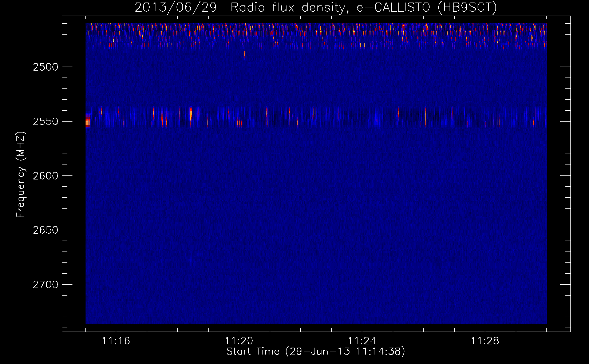The height and width of the screenshot is (364, 589).
Task: Click the plot title 'Radio flux density, e-CALLISTO (HB9SCT)'
Action: (364, 8)
